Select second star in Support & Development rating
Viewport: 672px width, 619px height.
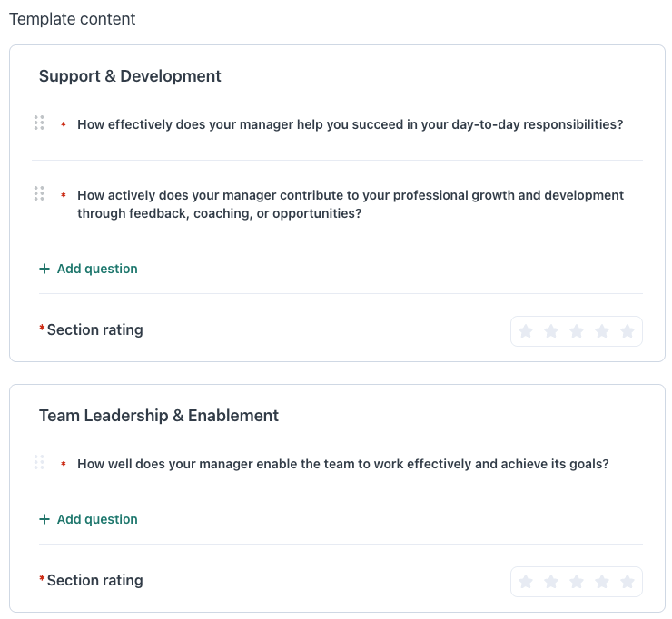551,331
